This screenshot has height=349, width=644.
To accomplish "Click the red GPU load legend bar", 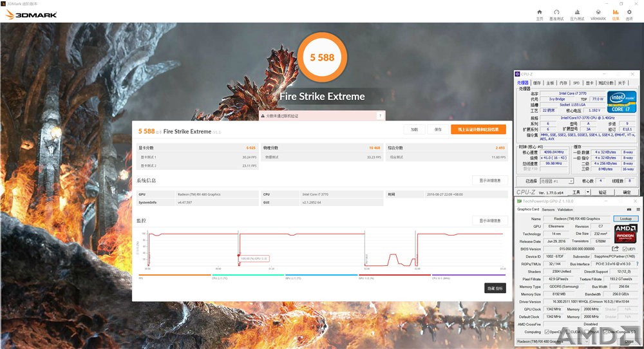I will [395, 275].
